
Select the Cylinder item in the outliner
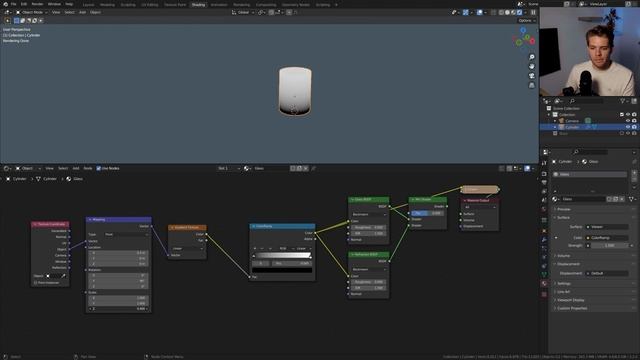click(571, 127)
